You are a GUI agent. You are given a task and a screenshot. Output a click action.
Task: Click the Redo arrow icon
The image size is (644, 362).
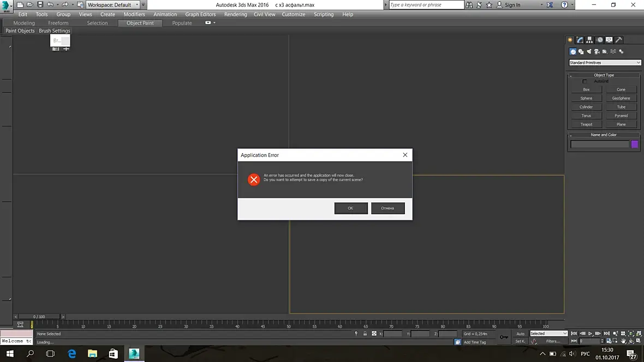click(x=65, y=4)
